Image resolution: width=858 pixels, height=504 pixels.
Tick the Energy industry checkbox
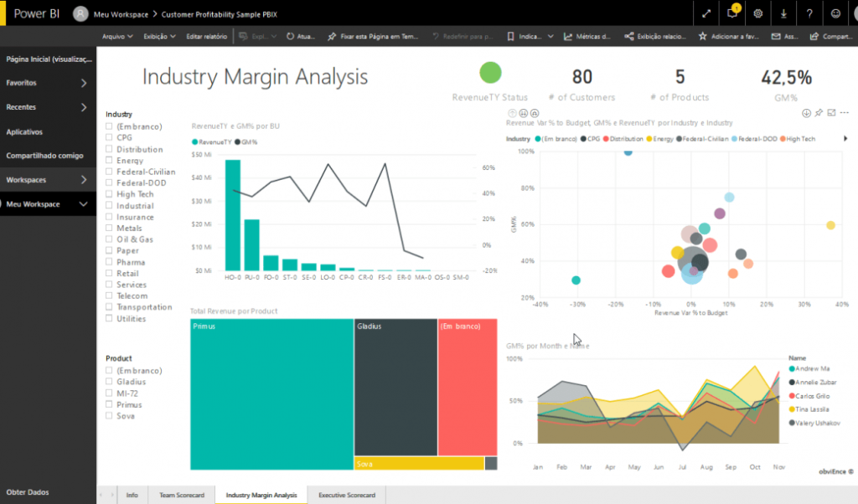[109, 160]
